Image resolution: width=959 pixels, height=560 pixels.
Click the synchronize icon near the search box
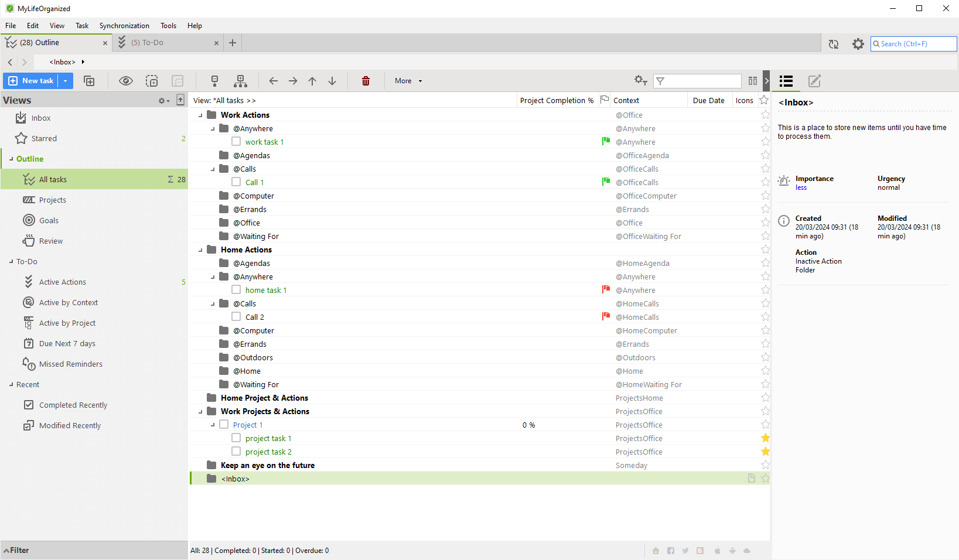[833, 43]
